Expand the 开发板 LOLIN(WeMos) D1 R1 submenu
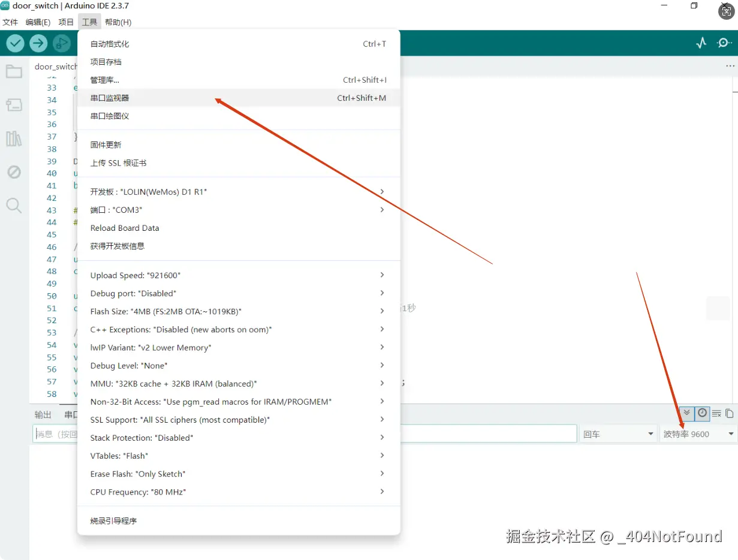738x560 pixels. 239,192
